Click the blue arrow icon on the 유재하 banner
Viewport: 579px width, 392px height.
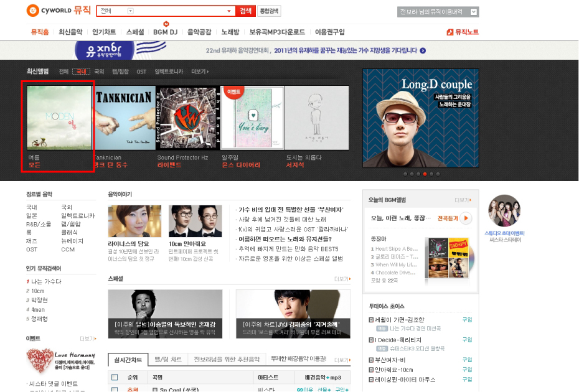point(423,50)
